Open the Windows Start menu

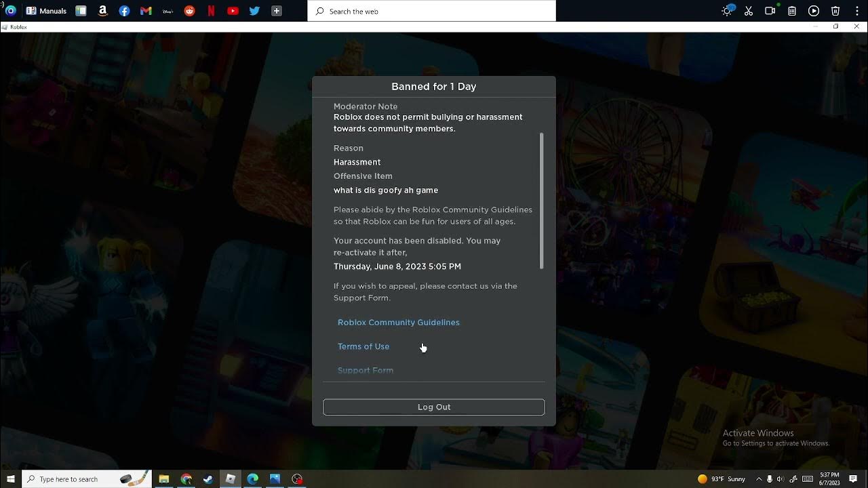[x=11, y=479]
